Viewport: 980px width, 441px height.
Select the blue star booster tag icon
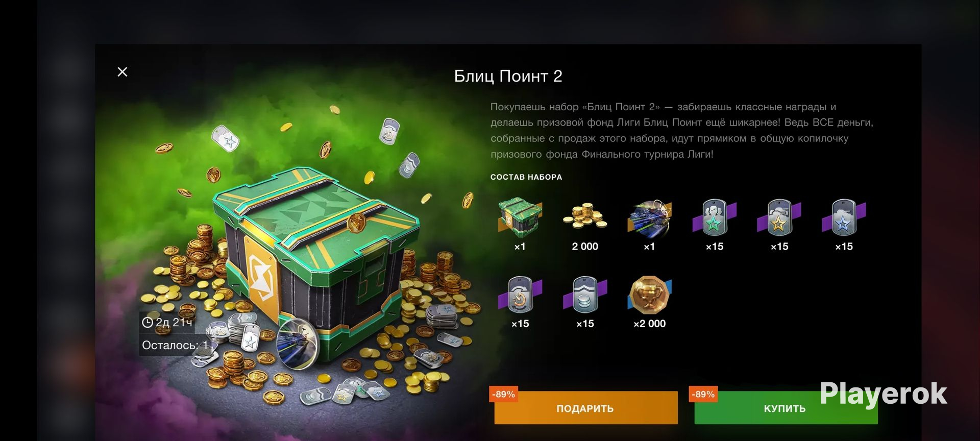pos(844,217)
